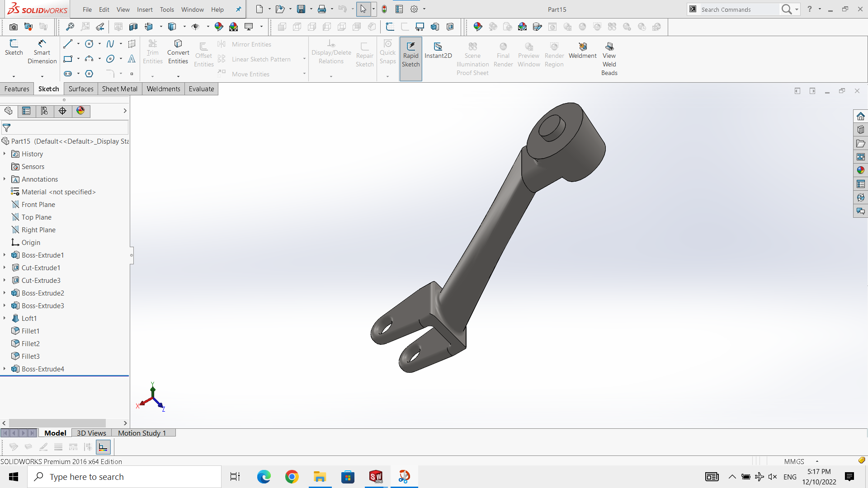
Task: Click the Search Commands field
Action: 739,9
